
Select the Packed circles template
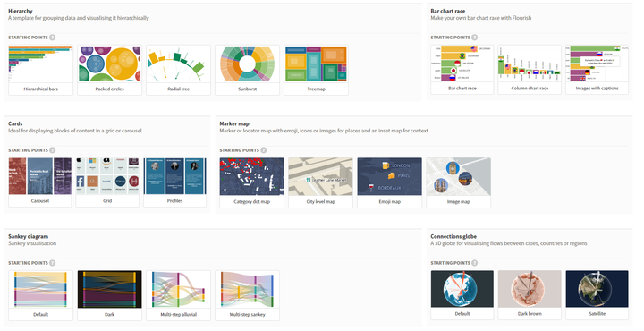109,70
